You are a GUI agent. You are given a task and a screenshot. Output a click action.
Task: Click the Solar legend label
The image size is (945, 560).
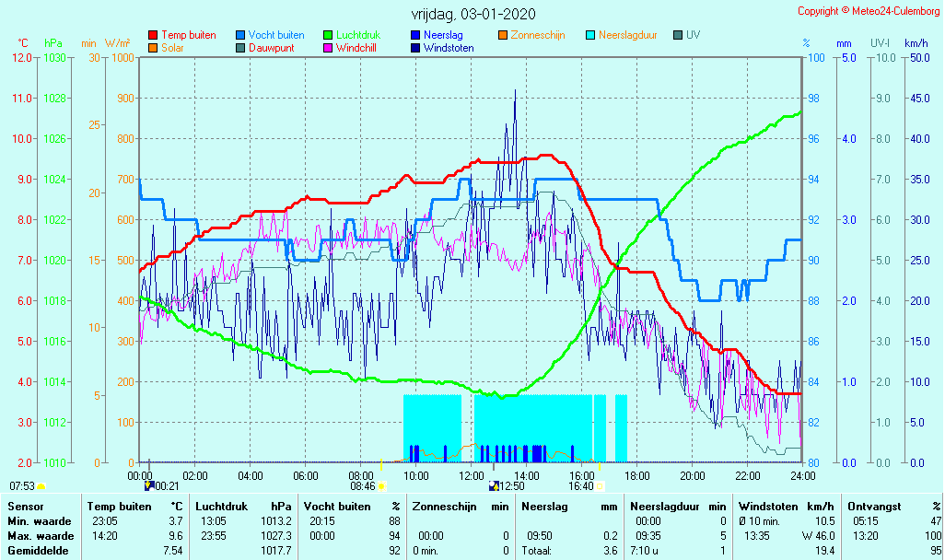pyautogui.click(x=172, y=48)
